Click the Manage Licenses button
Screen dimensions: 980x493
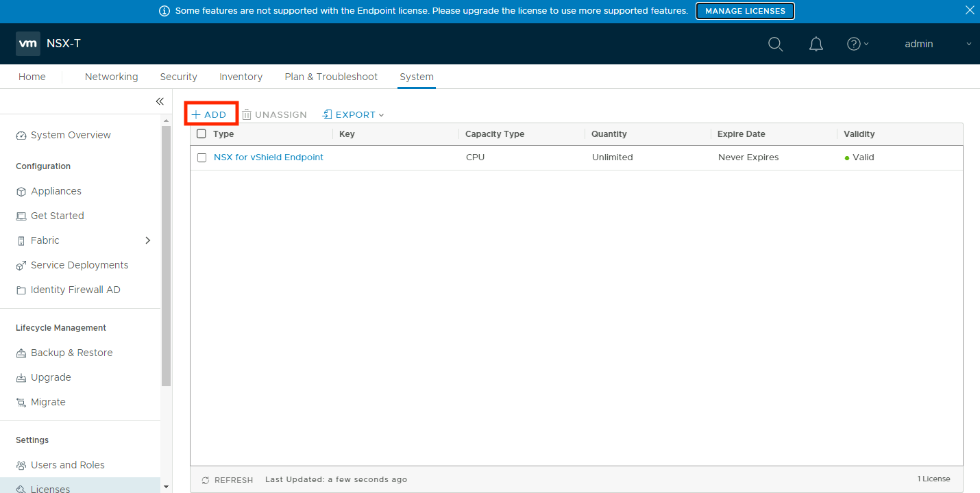745,11
